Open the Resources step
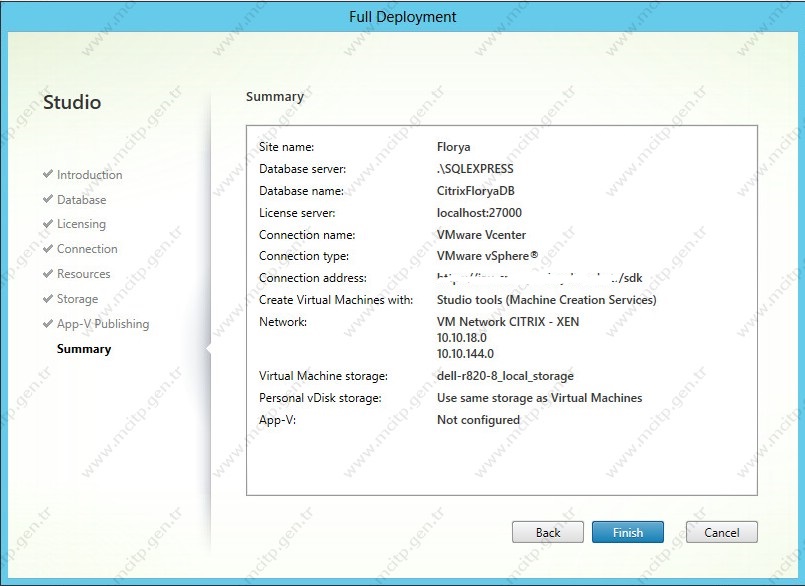 coord(84,274)
